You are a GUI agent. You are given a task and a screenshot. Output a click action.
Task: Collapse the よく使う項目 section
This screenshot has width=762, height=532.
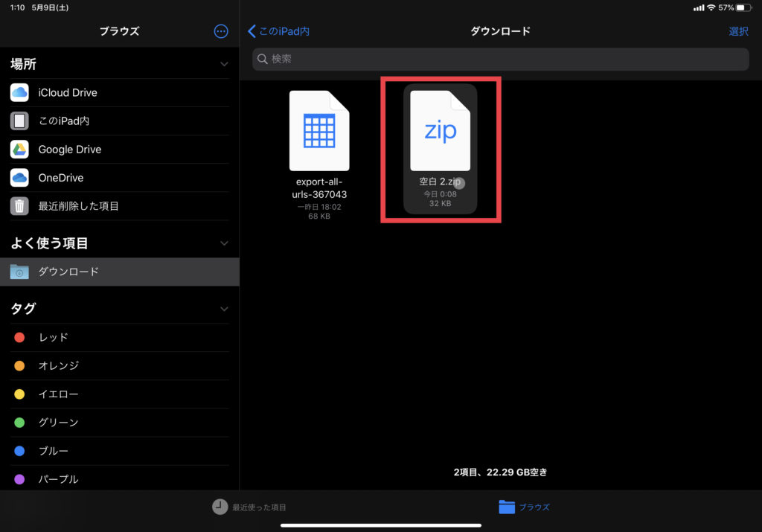pos(224,243)
